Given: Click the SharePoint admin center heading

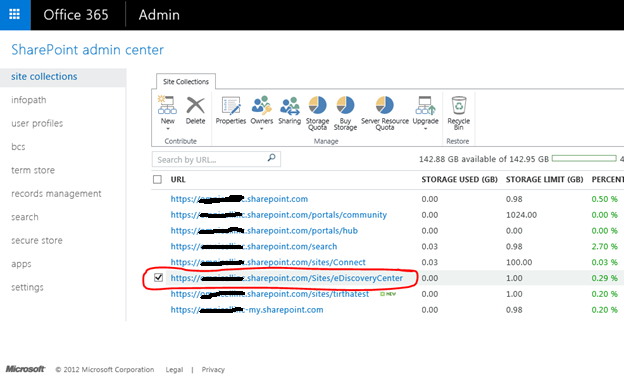Looking at the screenshot, I should 87,50.
